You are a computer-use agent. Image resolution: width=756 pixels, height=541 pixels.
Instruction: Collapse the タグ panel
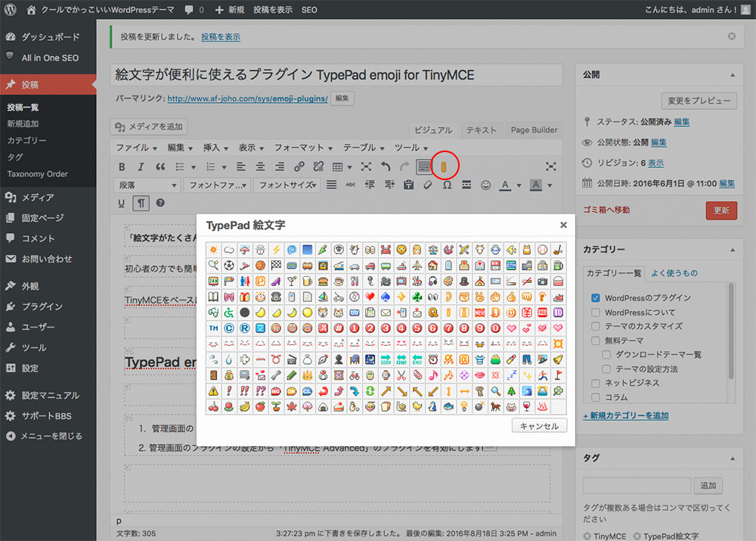[x=733, y=458]
